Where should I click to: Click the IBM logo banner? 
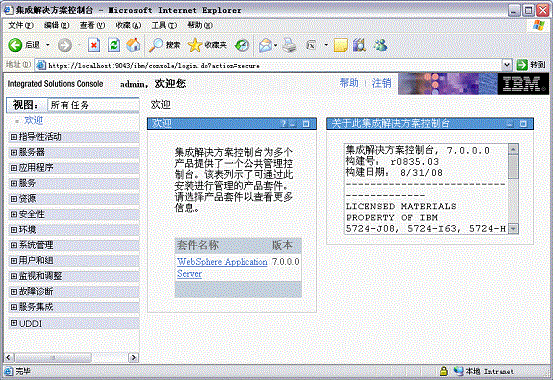(x=523, y=84)
